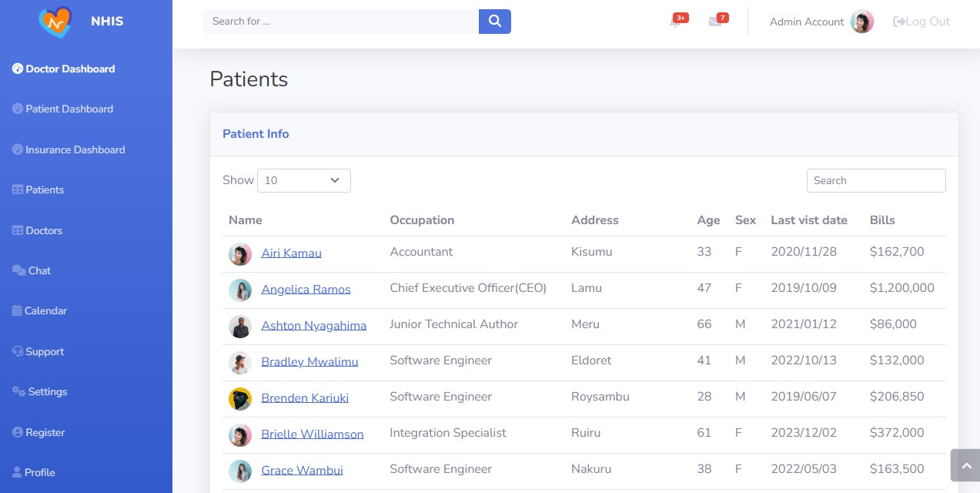The image size is (980, 493).
Task: Sort table by Age column
Action: [x=708, y=220]
